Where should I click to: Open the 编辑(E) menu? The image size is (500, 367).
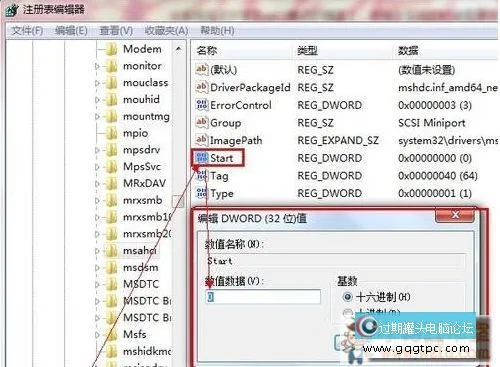click(71, 31)
